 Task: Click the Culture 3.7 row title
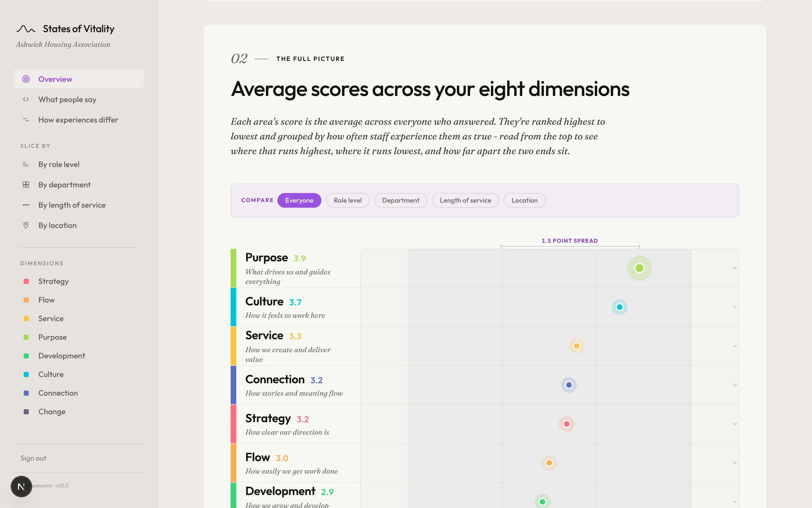[273, 302]
